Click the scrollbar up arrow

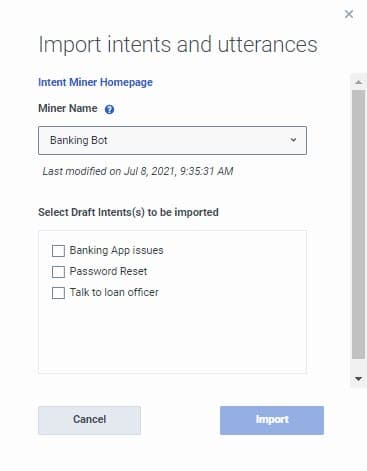tap(358, 82)
